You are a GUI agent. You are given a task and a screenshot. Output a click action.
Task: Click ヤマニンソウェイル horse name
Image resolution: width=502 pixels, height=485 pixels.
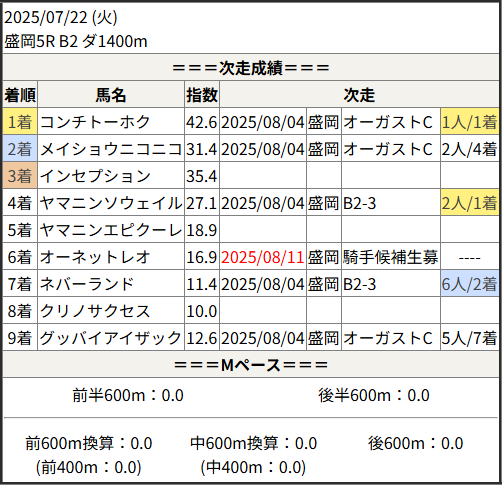(111, 203)
